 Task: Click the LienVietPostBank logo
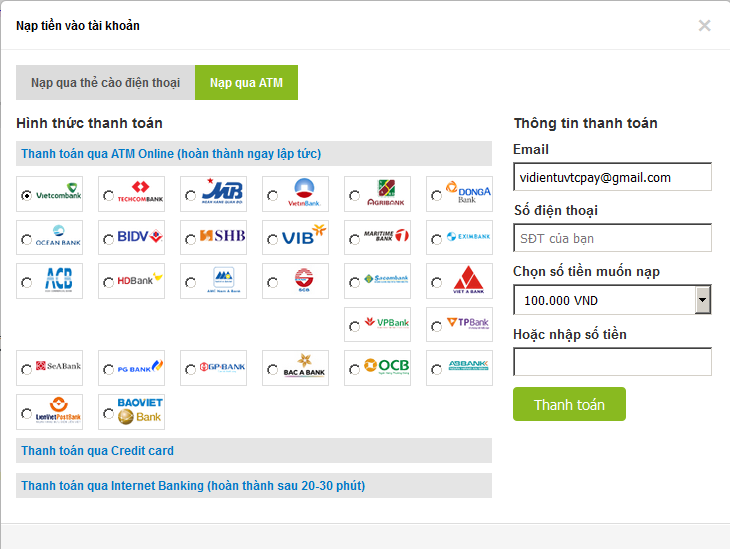[58, 410]
